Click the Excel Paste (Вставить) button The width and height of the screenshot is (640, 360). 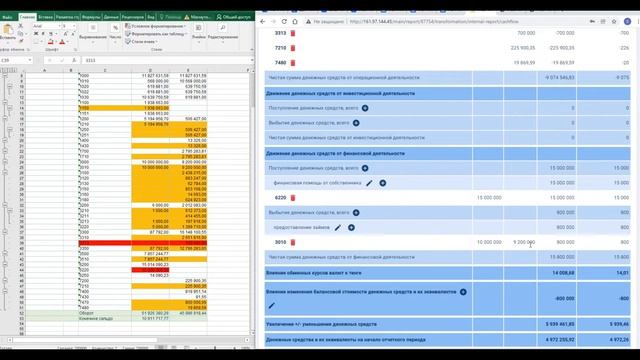(x=7, y=32)
